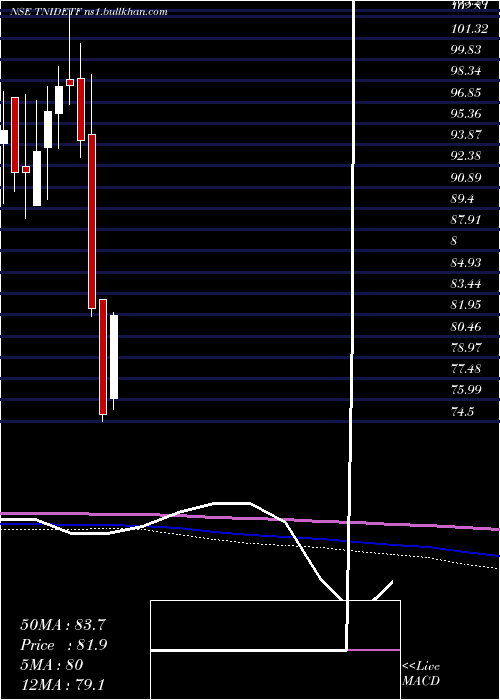500x700 pixels.
Task: Click the 80.46 price label
Action: point(466,326)
